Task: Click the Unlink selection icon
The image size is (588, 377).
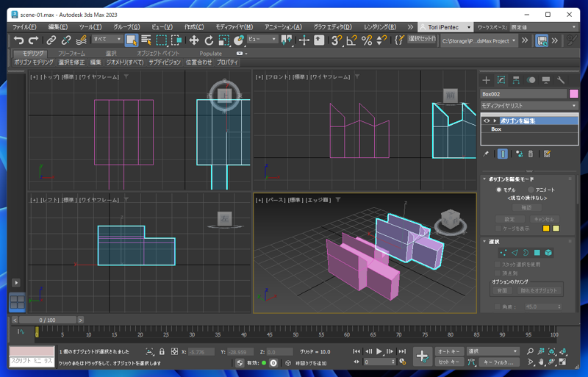Action: click(x=66, y=40)
